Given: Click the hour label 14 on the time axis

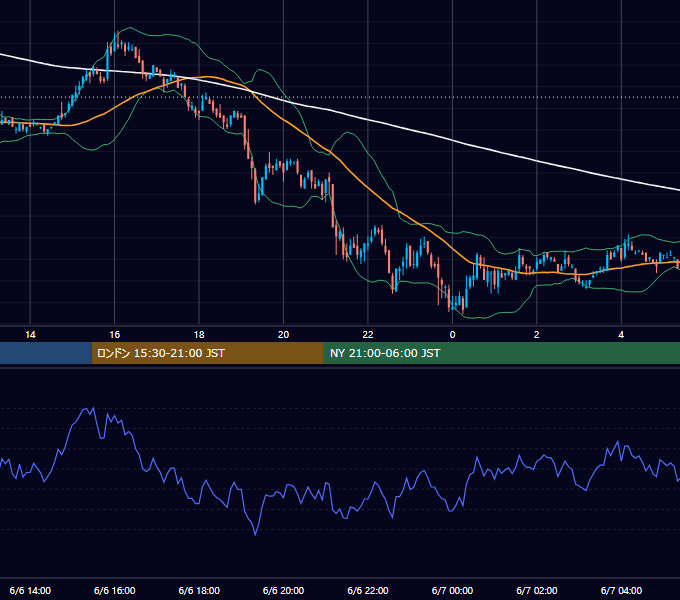Looking at the screenshot, I should [30, 335].
